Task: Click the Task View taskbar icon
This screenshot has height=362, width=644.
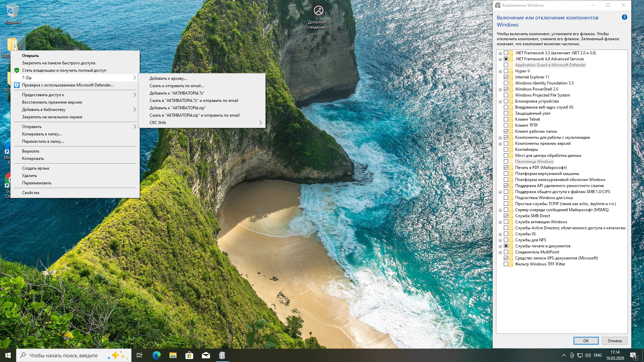Action: click(x=140, y=355)
